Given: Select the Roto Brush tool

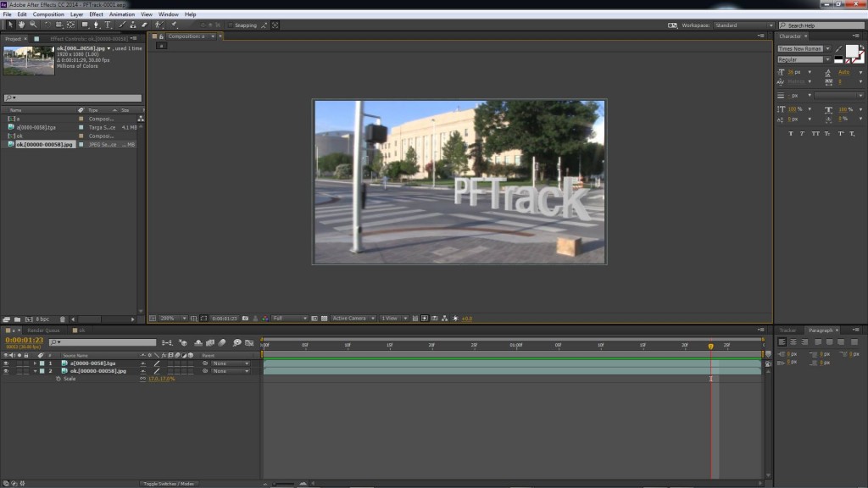Looking at the screenshot, I should tap(159, 25).
